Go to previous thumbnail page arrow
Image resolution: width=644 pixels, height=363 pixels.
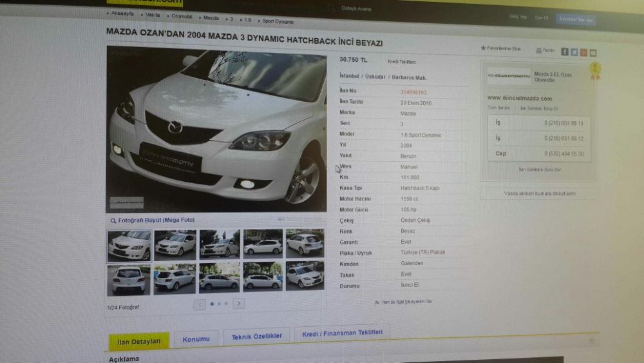pos(200,304)
